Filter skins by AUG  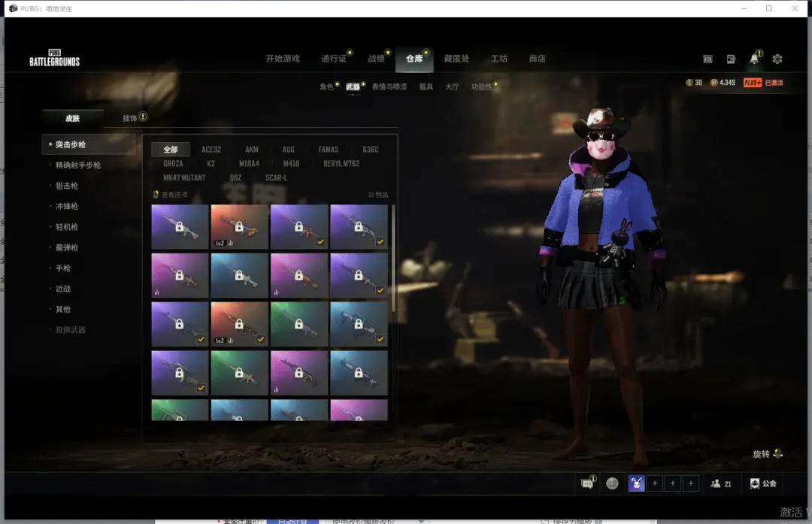(289, 149)
